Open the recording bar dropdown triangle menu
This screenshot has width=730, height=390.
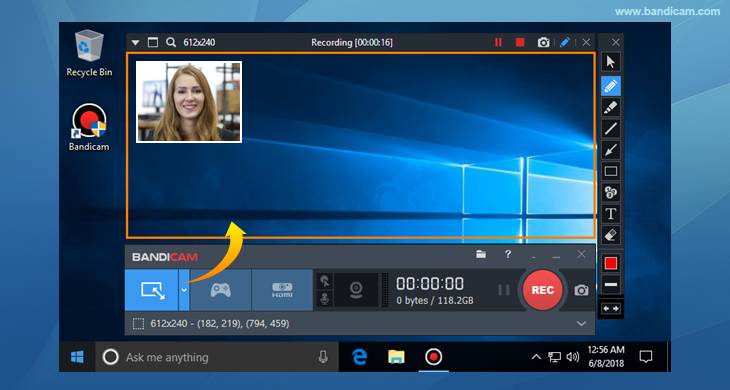coord(135,42)
